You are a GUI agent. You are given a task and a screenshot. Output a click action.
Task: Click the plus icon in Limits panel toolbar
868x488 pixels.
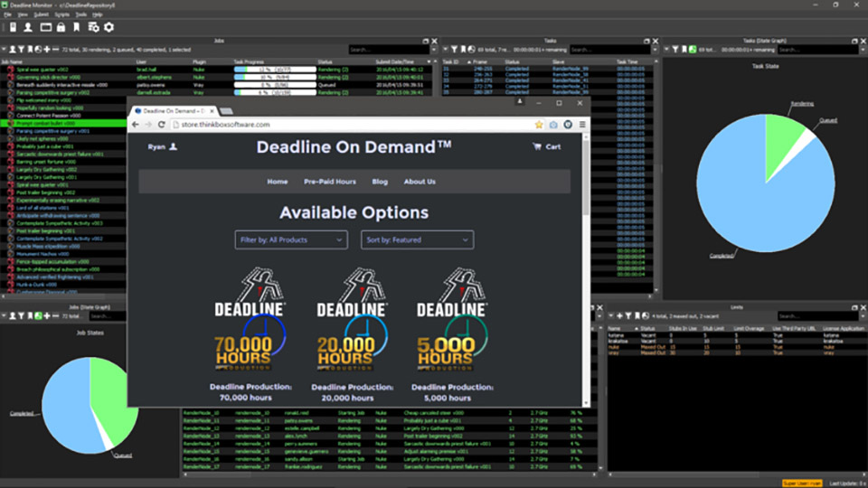click(x=619, y=316)
